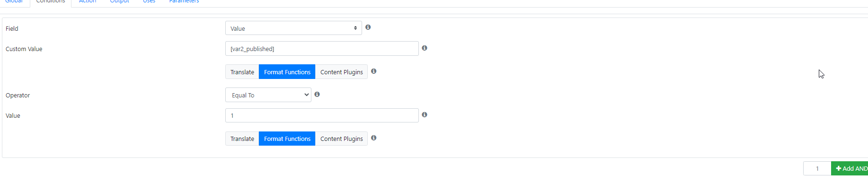Toggle Format Functions under Value field

point(287,139)
